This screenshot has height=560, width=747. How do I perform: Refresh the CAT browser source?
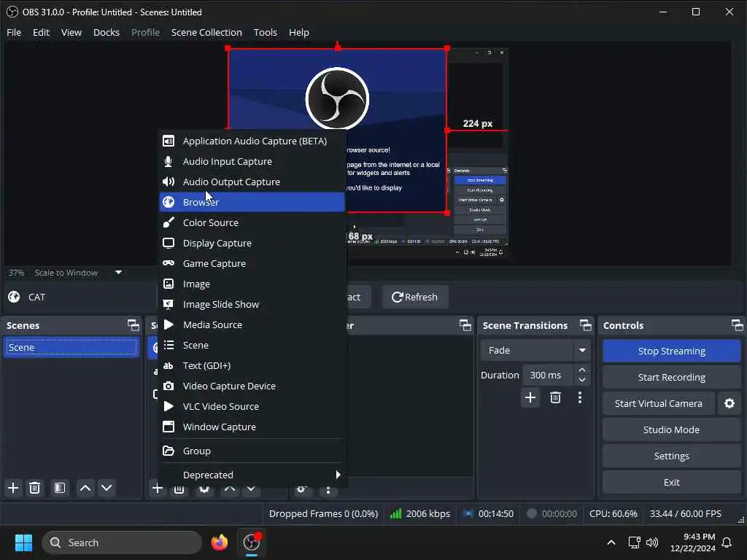coord(414,297)
